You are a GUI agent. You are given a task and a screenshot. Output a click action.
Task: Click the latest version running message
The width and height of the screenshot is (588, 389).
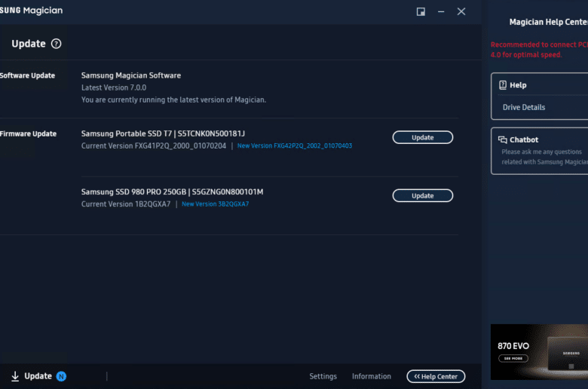(x=173, y=100)
